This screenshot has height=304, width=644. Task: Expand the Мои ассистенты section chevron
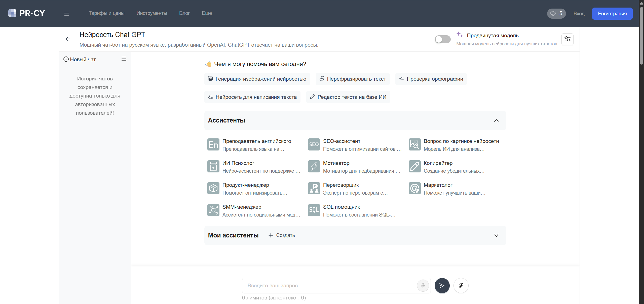coord(496,235)
